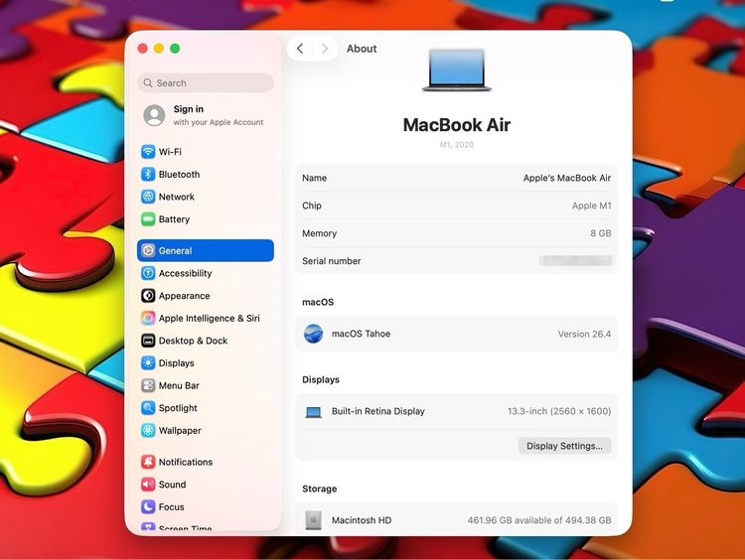The height and width of the screenshot is (560, 745).
Task: Click the M1, 2020 subtitle
Action: (457, 144)
